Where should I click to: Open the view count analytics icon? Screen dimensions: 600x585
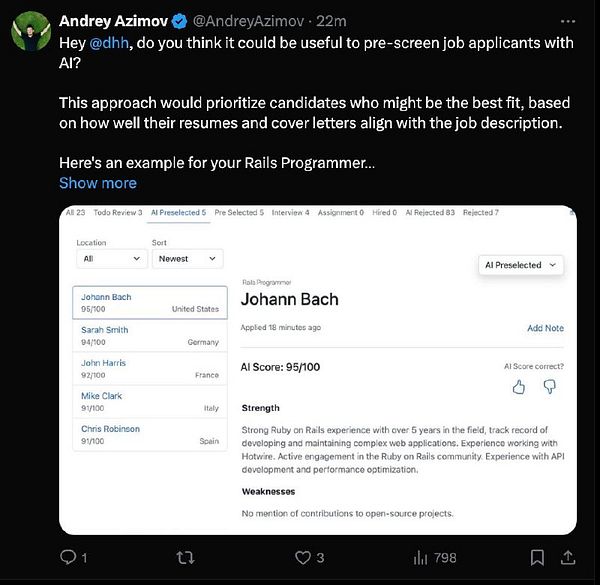coord(420,557)
